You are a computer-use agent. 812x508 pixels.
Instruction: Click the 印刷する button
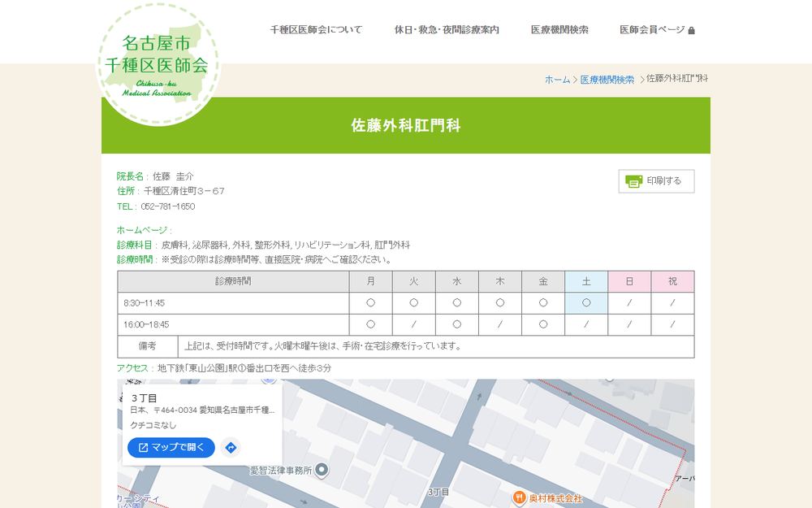point(656,181)
